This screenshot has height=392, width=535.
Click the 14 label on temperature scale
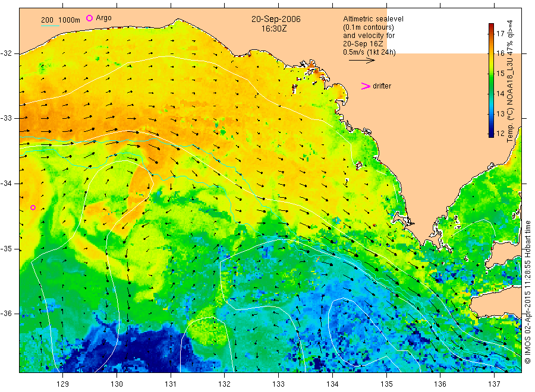point(500,93)
